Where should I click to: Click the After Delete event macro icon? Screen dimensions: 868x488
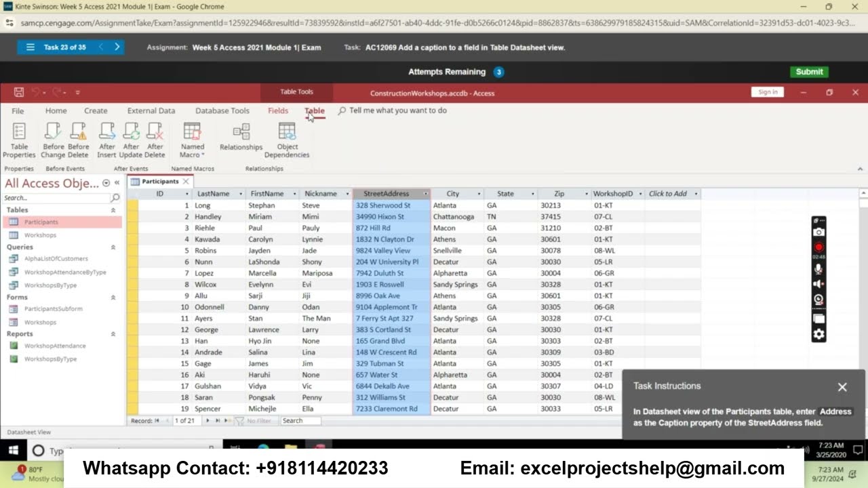pyautogui.click(x=155, y=141)
